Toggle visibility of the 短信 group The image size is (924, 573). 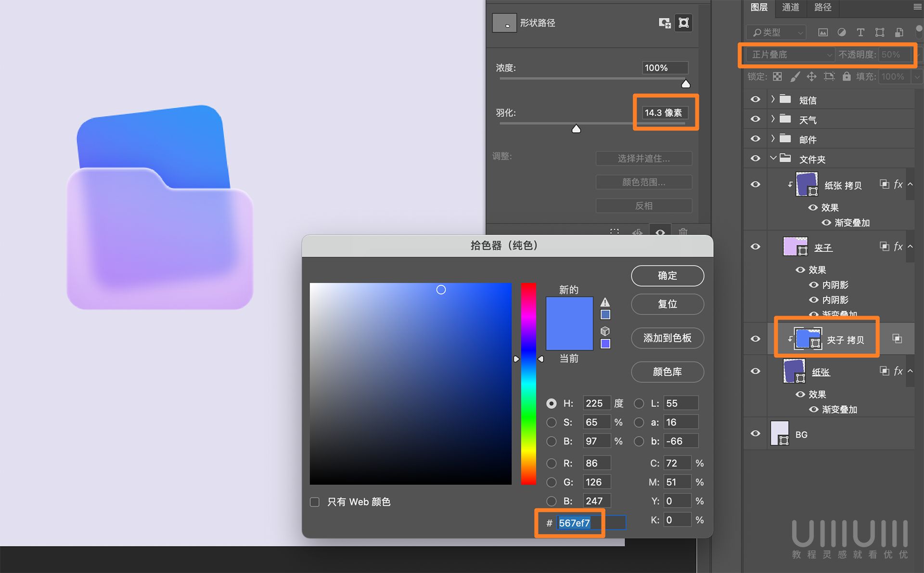click(x=755, y=100)
